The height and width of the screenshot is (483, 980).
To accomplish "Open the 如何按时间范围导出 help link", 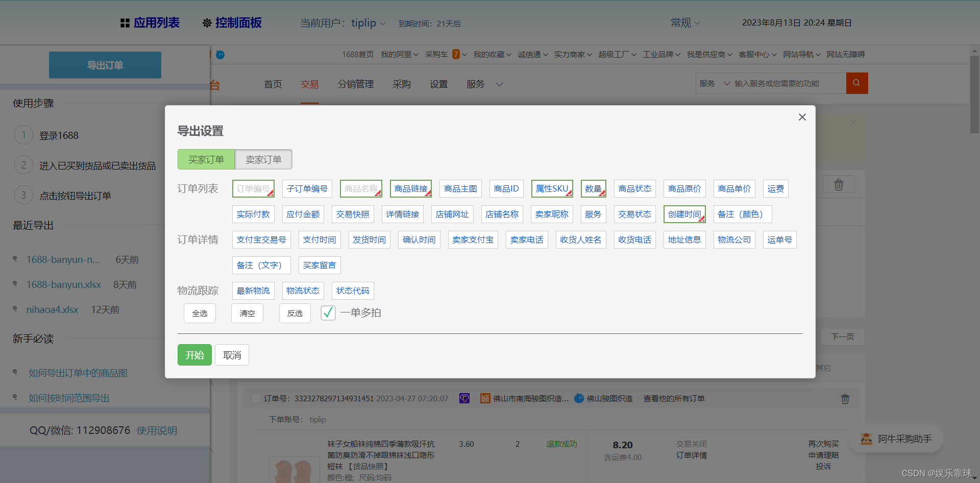I will (x=69, y=397).
